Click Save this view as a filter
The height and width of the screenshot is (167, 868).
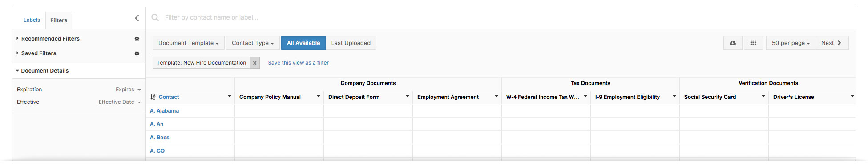click(299, 63)
